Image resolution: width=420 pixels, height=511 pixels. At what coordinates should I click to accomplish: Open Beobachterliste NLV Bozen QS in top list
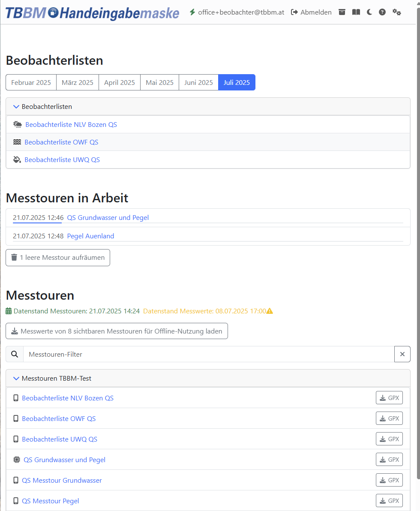(x=71, y=124)
